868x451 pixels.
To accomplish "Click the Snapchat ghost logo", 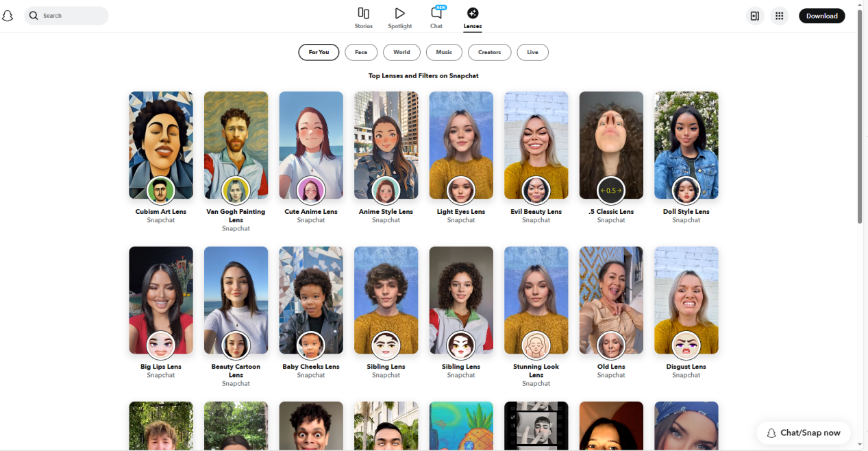I will 8,16.
